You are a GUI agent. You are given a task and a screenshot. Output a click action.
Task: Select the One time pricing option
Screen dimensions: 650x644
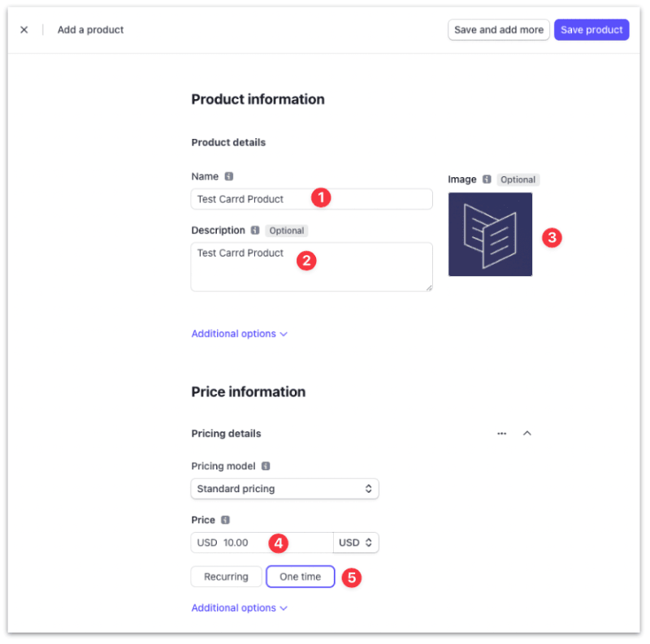click(x=300, y=577)
